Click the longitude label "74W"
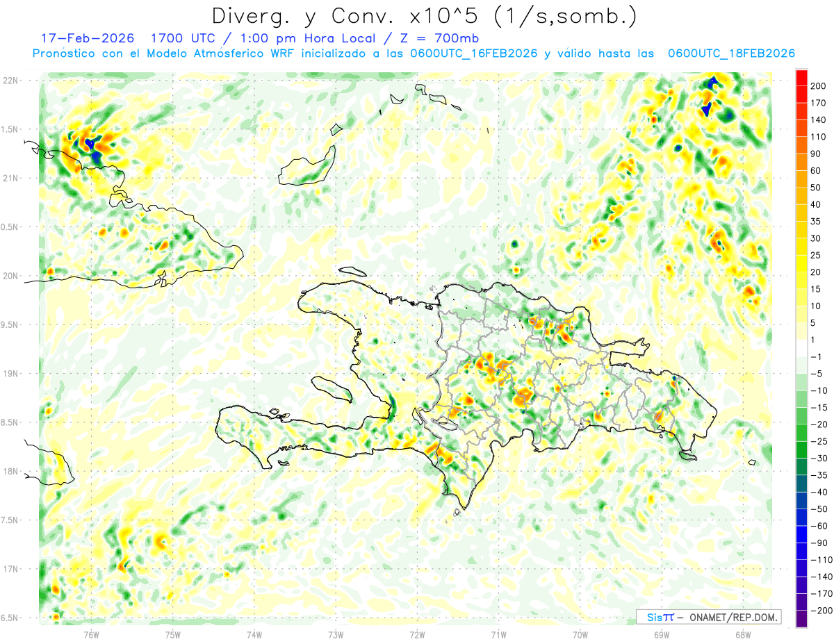 [254, 634]
